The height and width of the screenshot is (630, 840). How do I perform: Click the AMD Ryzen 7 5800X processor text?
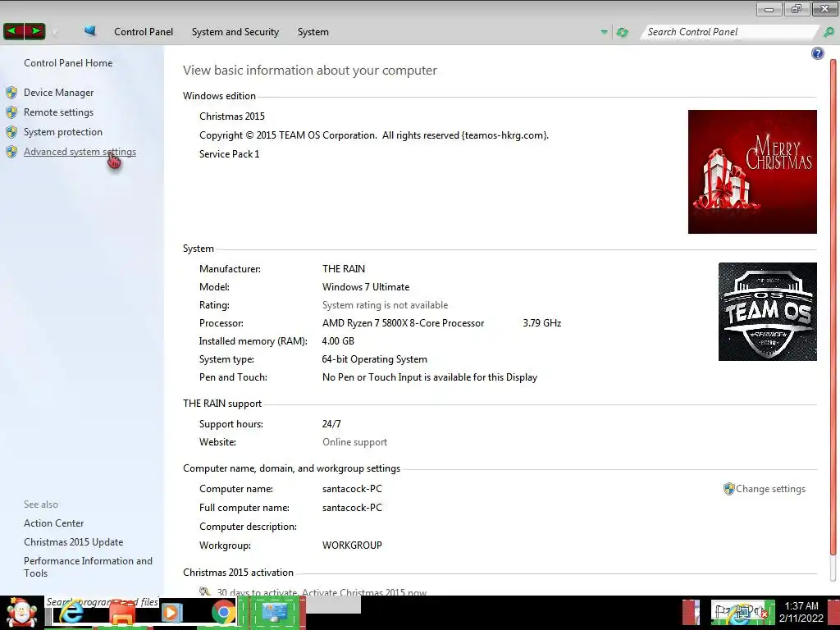click(x=403, y=323)
